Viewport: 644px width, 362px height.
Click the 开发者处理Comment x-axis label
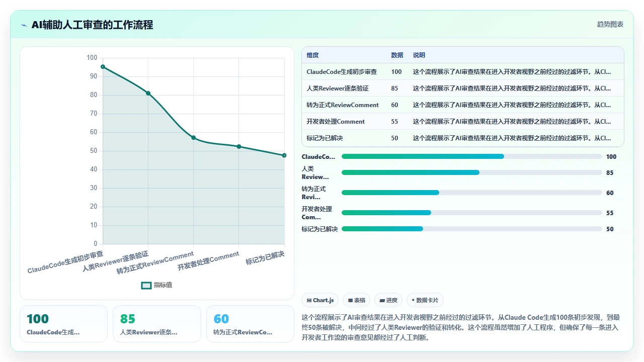click(x=208, y=260)
